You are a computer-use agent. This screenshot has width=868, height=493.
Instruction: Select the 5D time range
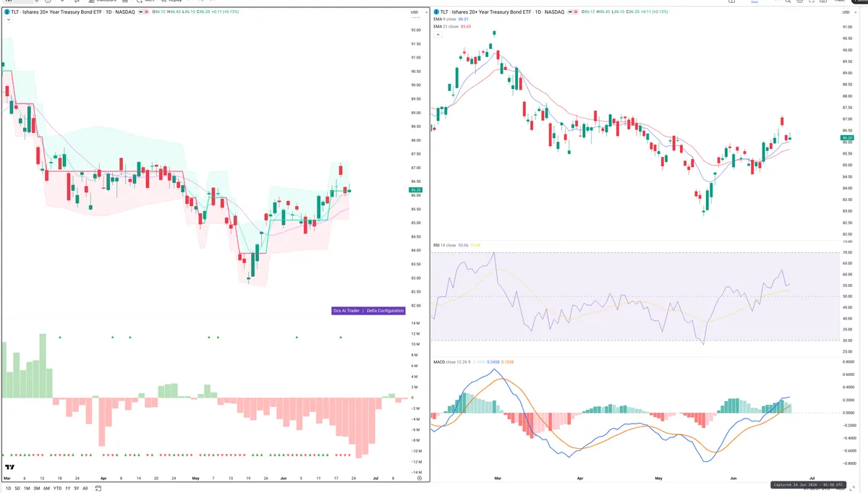pos(17,489)
